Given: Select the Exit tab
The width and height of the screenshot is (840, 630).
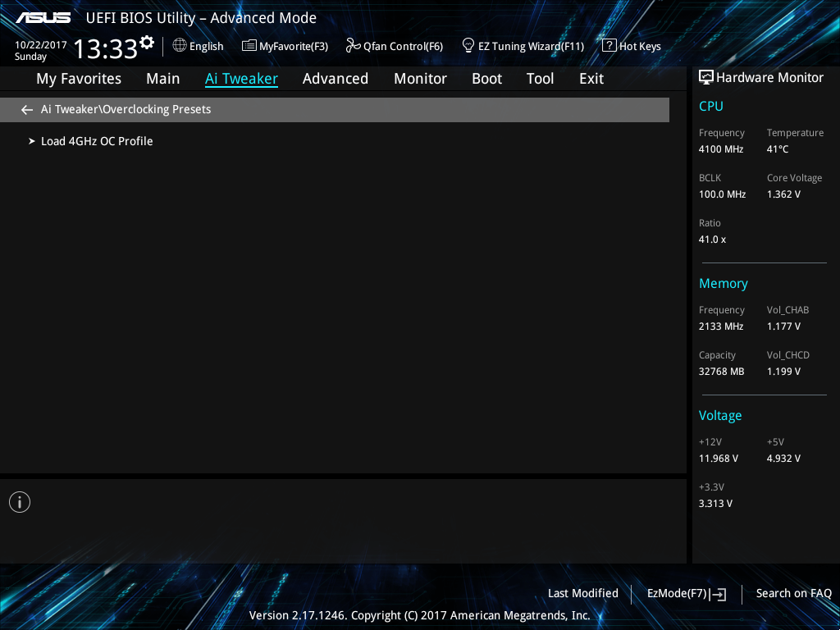Looking at the screenshot, I should click(591, 79).
